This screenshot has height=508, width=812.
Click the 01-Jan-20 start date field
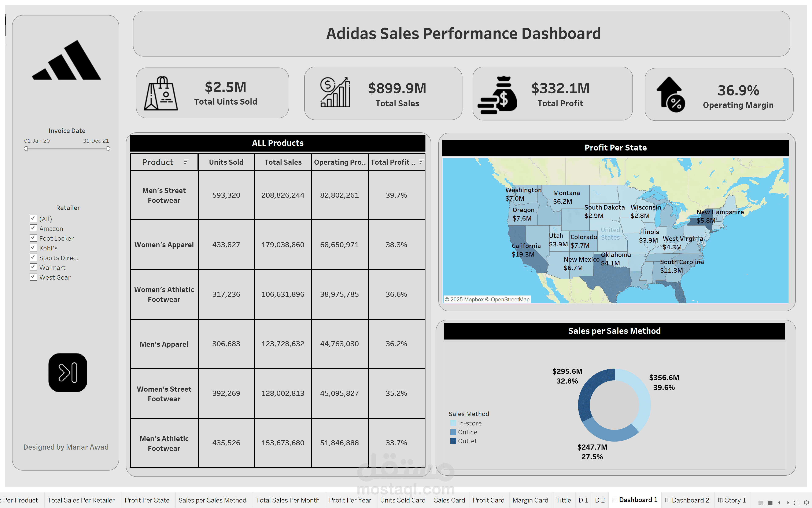click(x=37, y=141)
